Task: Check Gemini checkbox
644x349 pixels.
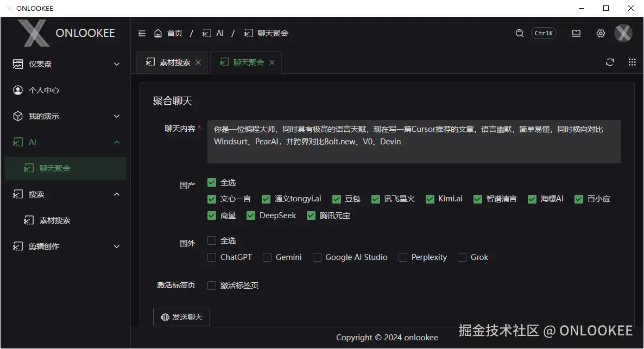Action: click(267, 257)
